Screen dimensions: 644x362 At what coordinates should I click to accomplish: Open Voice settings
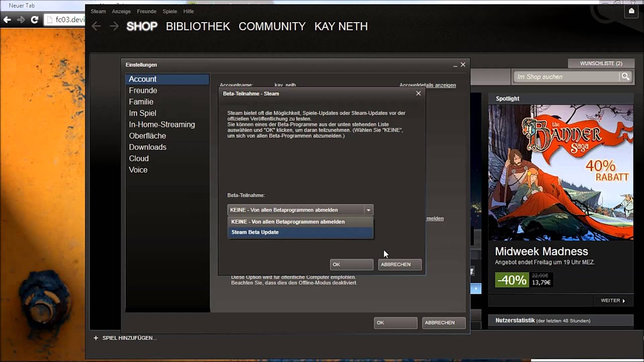click(x=167, y=170)
